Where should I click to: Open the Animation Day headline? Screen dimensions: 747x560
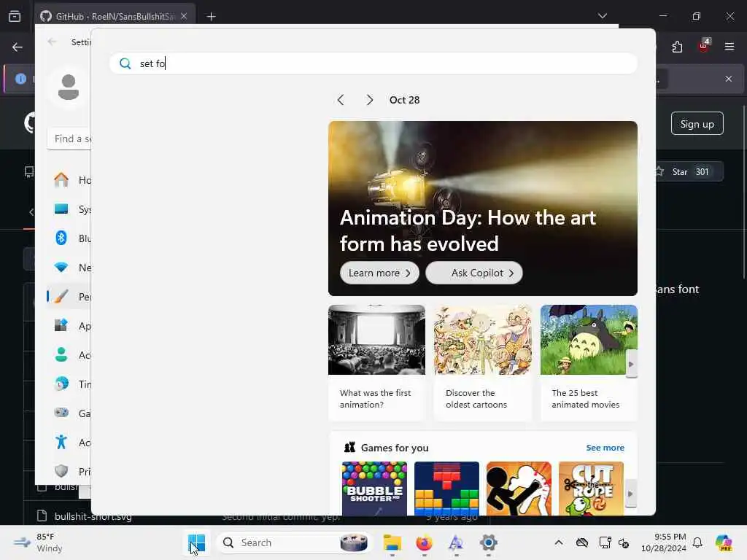click(468, 231)
